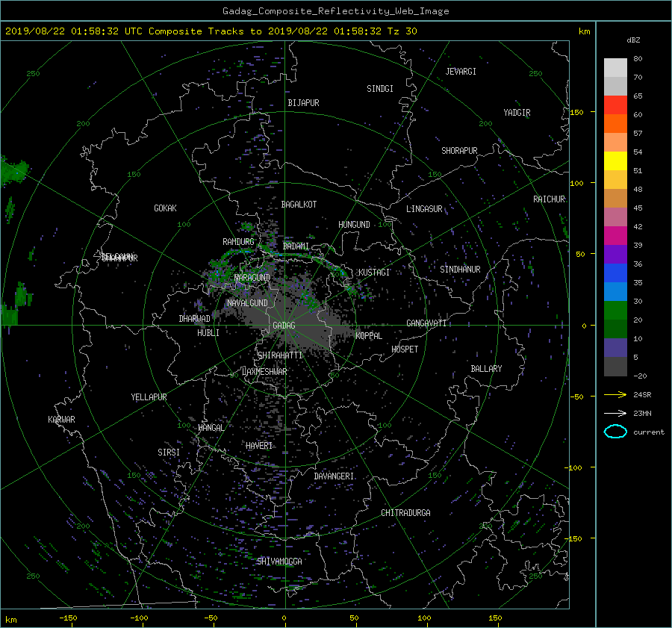Image resolution: width=672 pixels, height=628 pixels.
Task: Click the YELLAPUR city label
Action: (149, 397)
